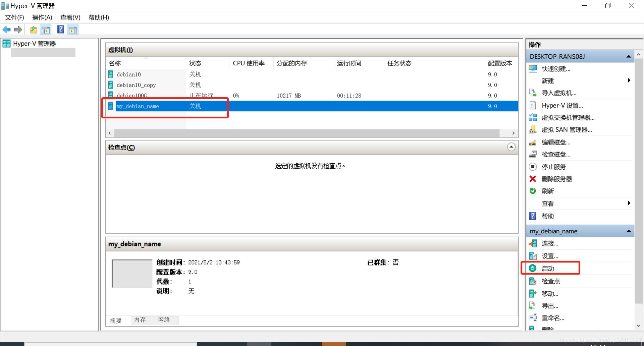Image resolution: width=644 pixels, height=346 pixels.
Task: Click the 导入虚拟机... action link
Action: (559, 93)
